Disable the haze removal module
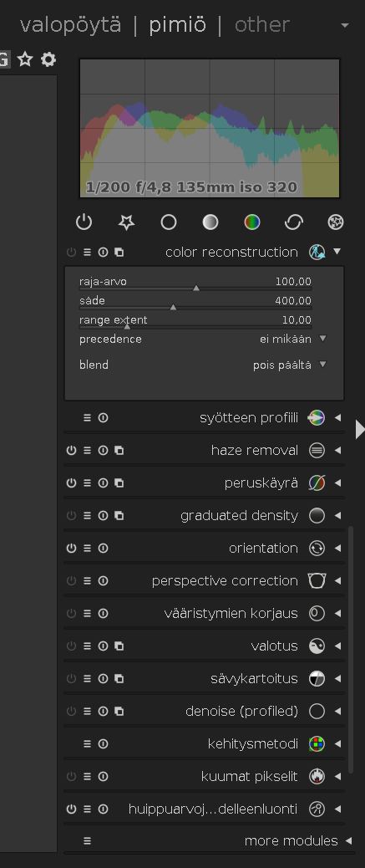365x868 pixels. pyautogui.click(x=71, y=450)
